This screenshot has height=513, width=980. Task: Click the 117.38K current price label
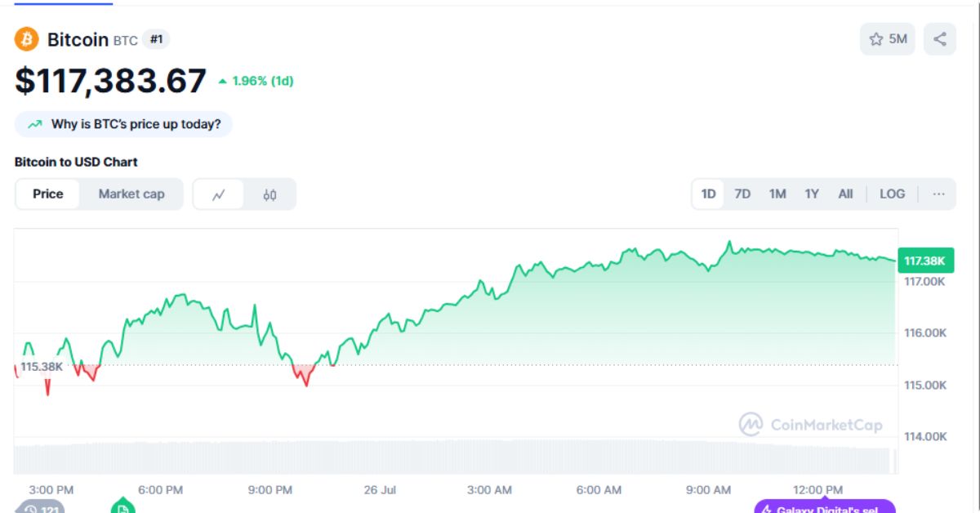[x=924, y=261]
